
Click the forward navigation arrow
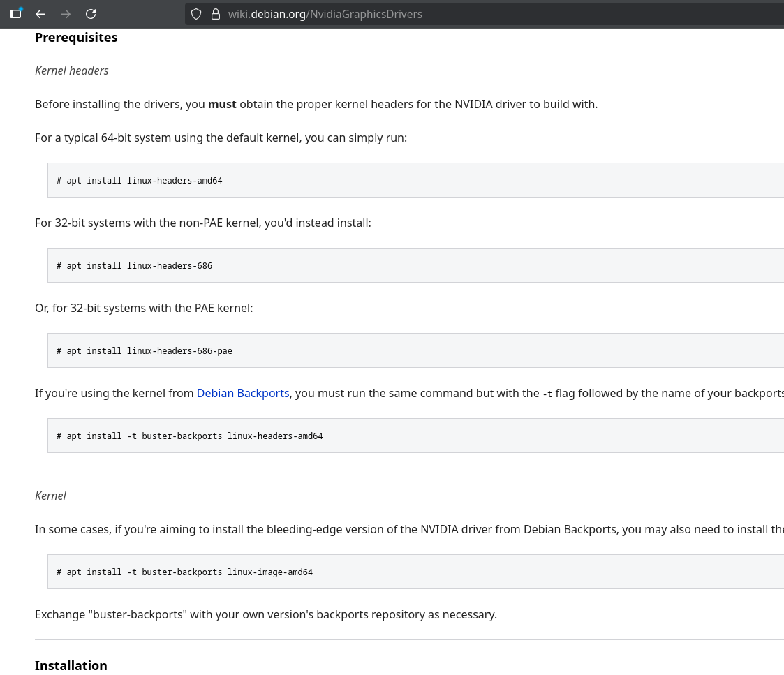point(66,14)
